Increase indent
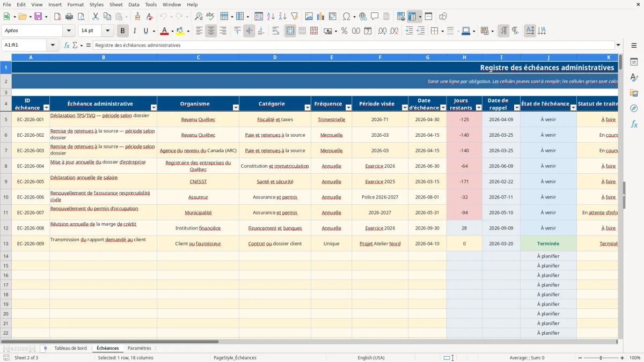Image resolution: width=644 pixels, height=362 pixels. click(409, 31)
